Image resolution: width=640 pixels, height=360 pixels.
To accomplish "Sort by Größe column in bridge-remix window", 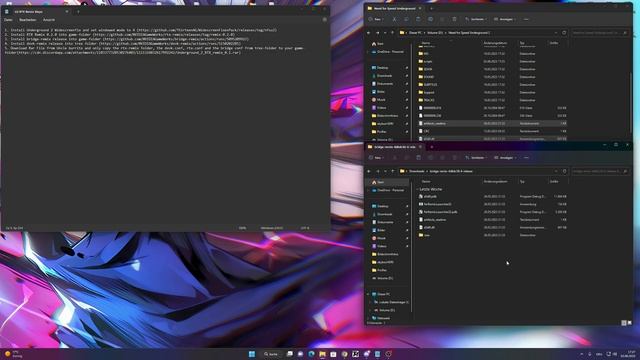I will coord(554,181).
